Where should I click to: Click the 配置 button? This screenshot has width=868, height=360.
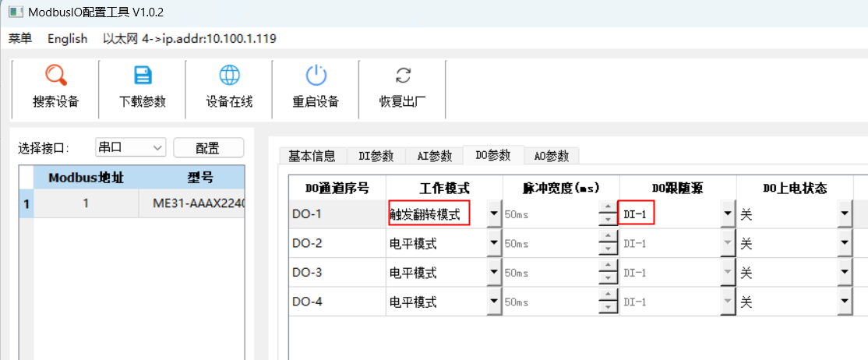[x=208, y=148]
